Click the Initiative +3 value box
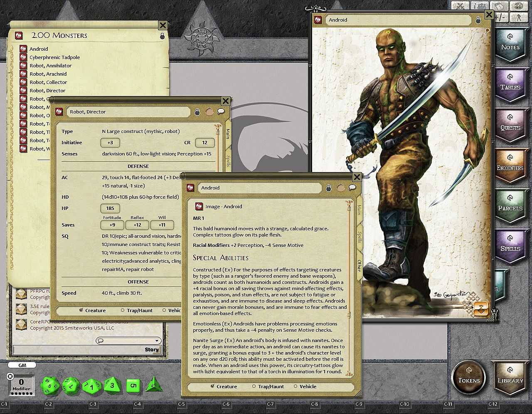The image size is (532, 414). click(110, 143)
